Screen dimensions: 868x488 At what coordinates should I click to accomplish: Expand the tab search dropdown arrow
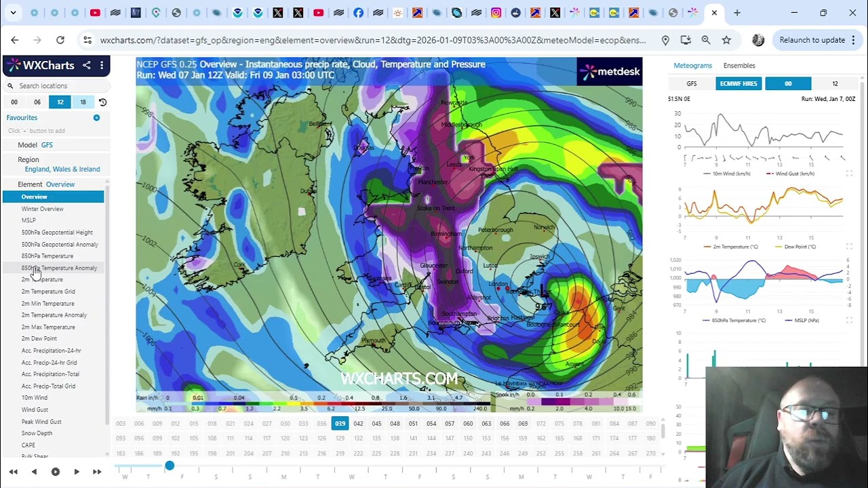(13, 13)
